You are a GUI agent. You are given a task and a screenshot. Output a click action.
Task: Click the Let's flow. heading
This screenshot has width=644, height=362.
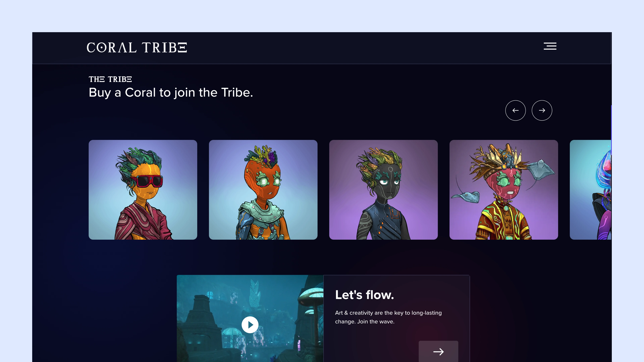coord(364,295)
